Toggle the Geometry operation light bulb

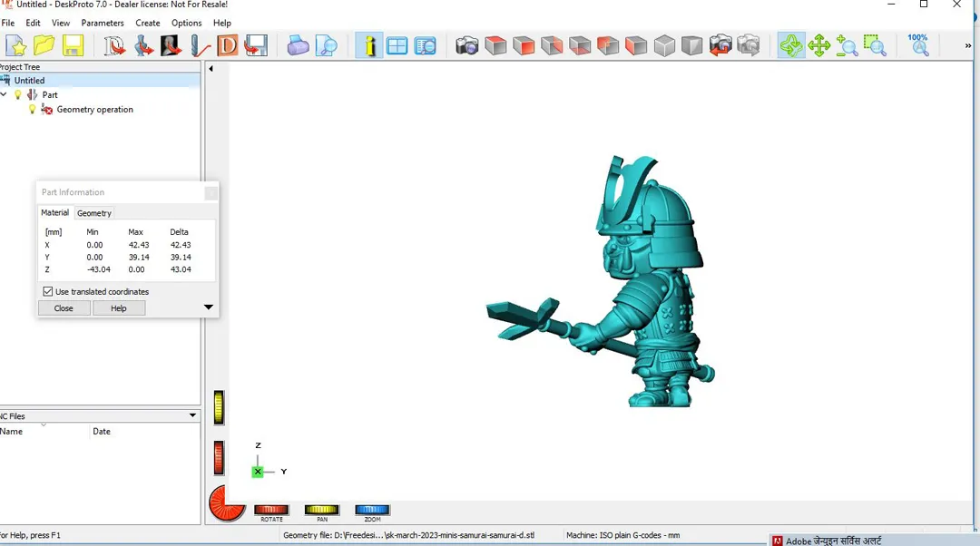coord(33,110)
